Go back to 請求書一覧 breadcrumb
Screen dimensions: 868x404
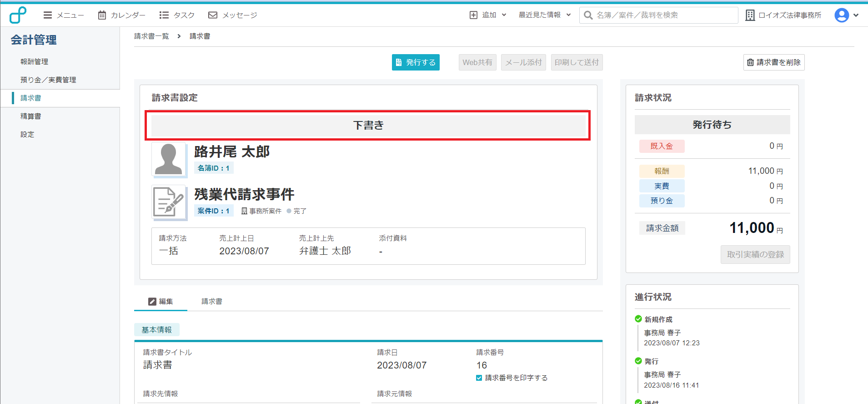coord(151,36)
